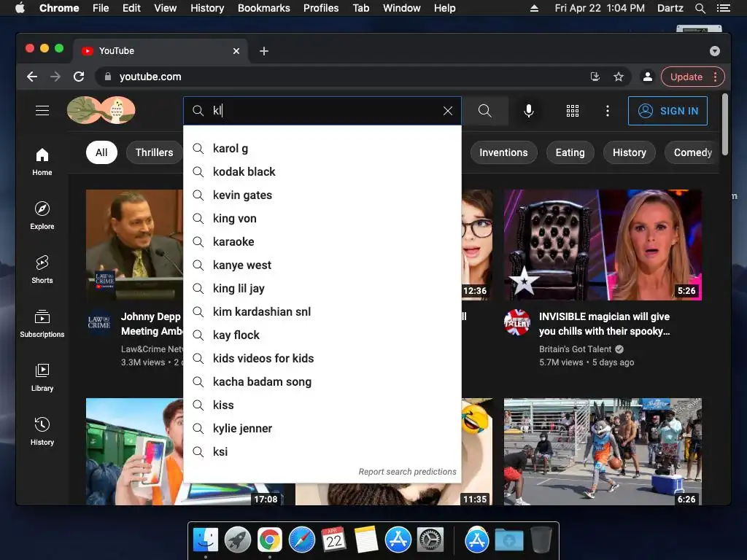The height and width of the screenshot is (560, 747).
Task: Open Spotlight search in menu bar
Action: coord(700,8)
